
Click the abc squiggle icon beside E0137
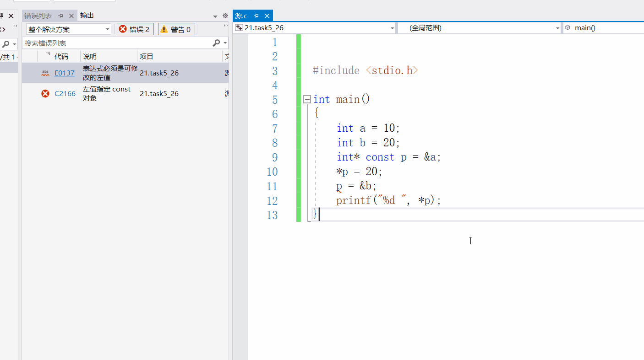point(45,73)
